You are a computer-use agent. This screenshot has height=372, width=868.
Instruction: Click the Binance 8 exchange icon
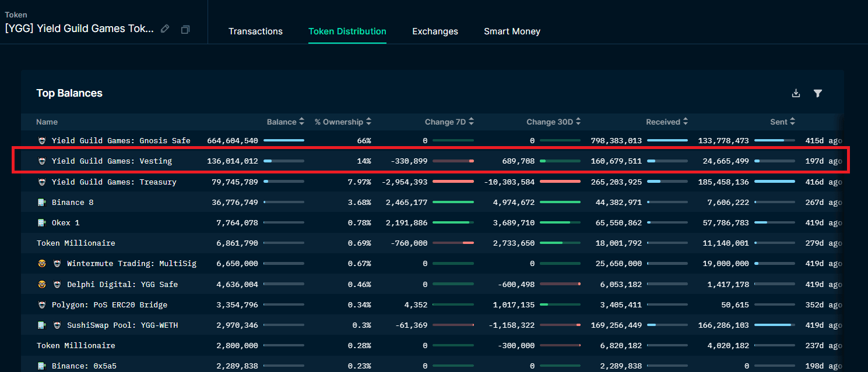click(x=41, y=203)
